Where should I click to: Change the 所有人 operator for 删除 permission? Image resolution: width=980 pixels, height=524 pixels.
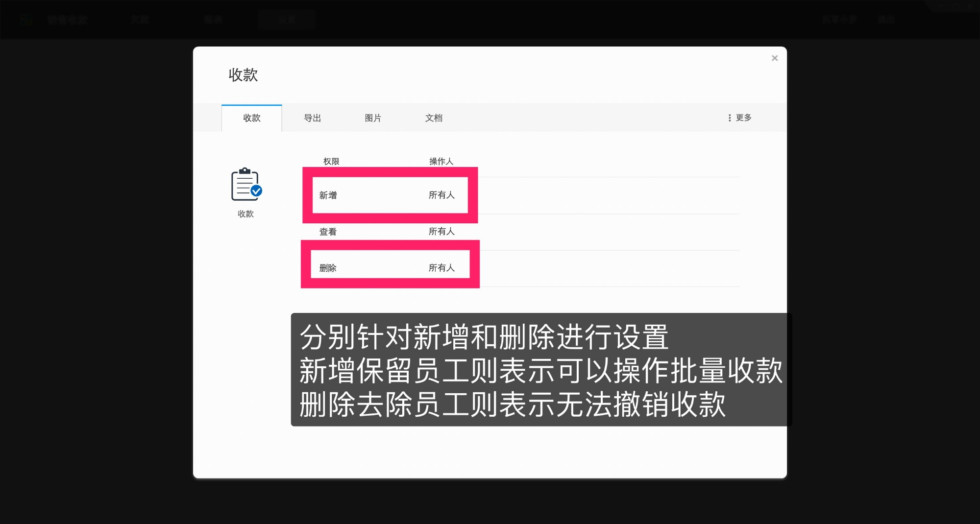point(441,268)
